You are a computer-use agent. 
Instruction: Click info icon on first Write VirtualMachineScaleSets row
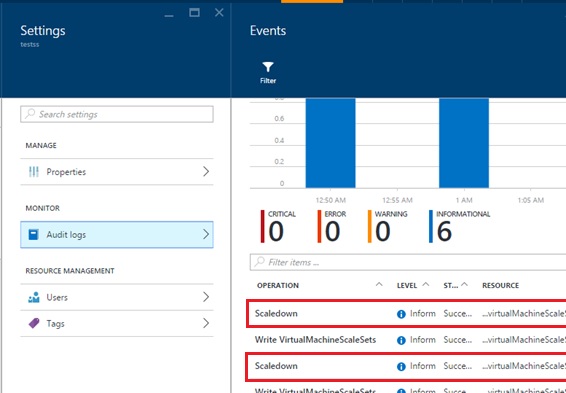point(401,340)
